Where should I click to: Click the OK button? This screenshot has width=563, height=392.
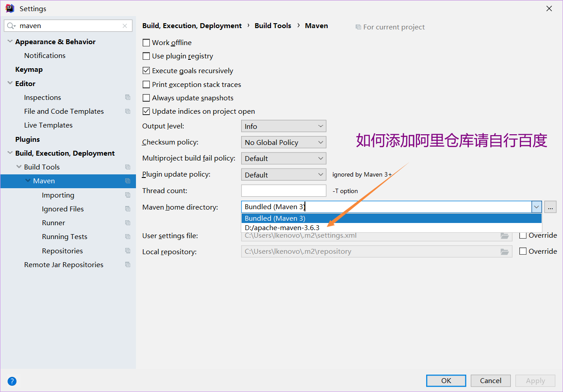click(446, 380)
